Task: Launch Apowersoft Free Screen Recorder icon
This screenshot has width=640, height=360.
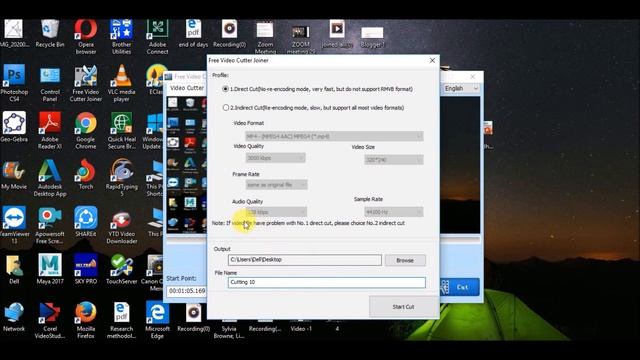Action: (x=50, y=225)
